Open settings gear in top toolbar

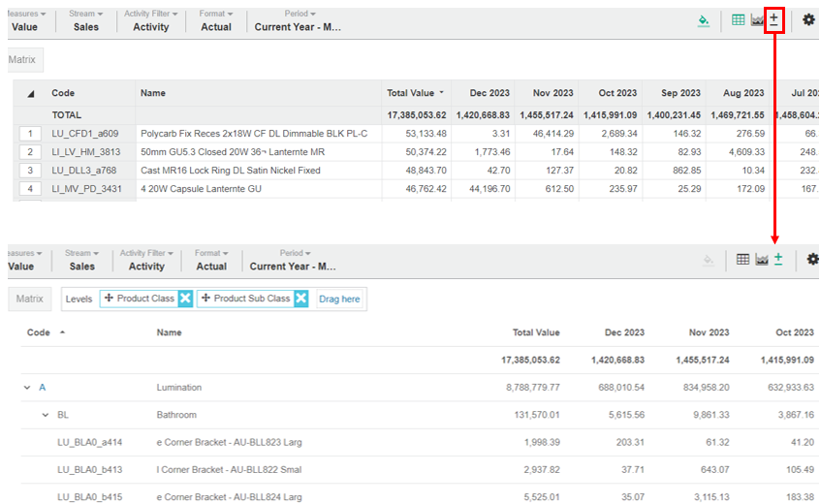[808, 20]
